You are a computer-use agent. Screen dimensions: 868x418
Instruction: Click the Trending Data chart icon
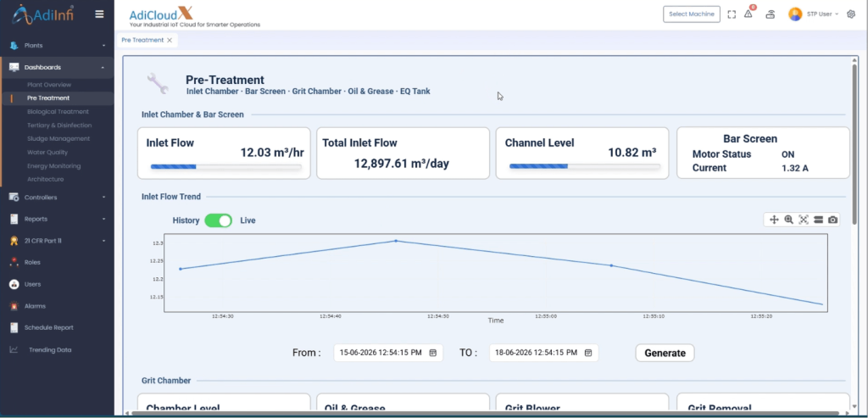coord(14,350)
